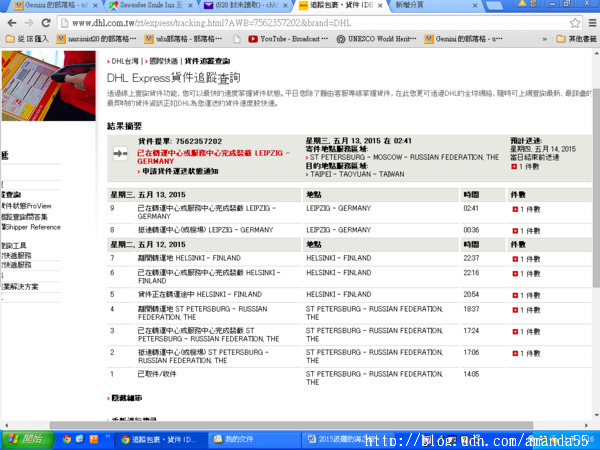Open the UNESCO World Heritage bookmark
This screenshot has width=600, height=450.
click(377, 39)
